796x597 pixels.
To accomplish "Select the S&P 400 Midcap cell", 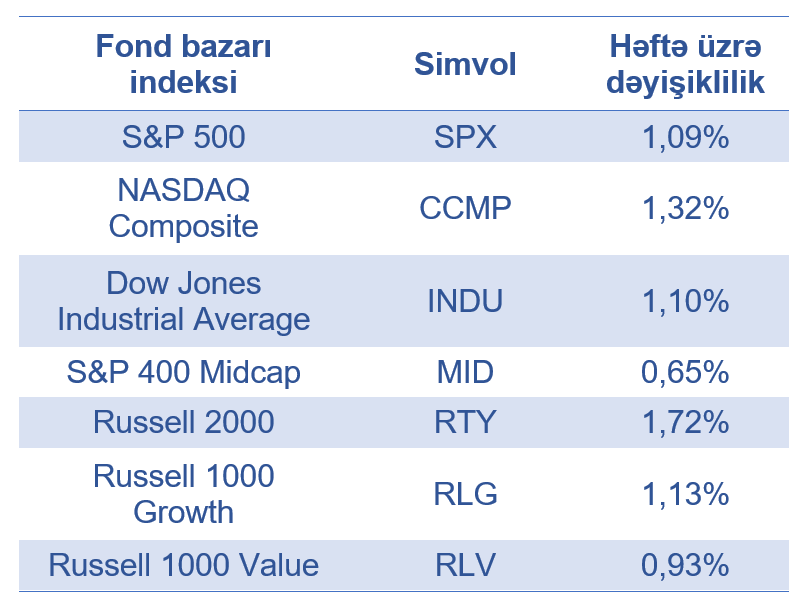I will 183,373.
